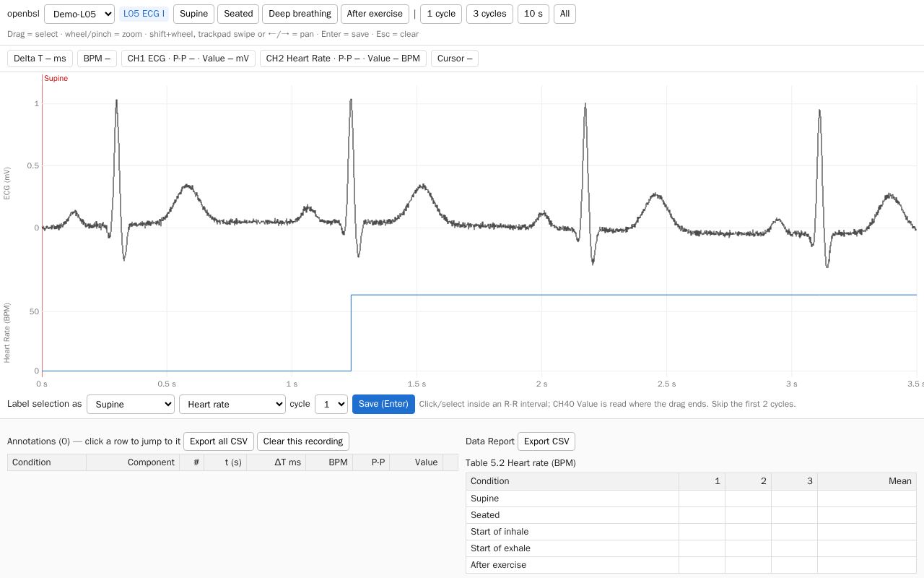
Task: Zoom view to 3 cycles
Action: [490, 14]
